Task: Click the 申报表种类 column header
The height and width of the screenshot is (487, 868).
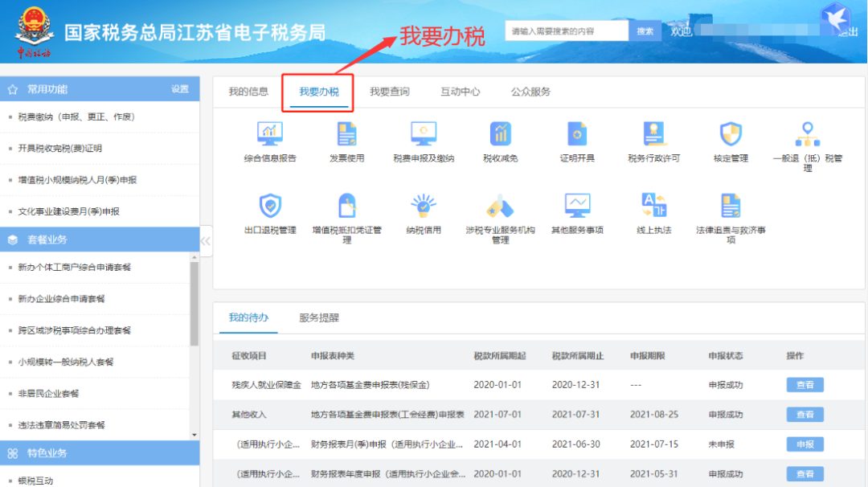Action: click(332, 355)
